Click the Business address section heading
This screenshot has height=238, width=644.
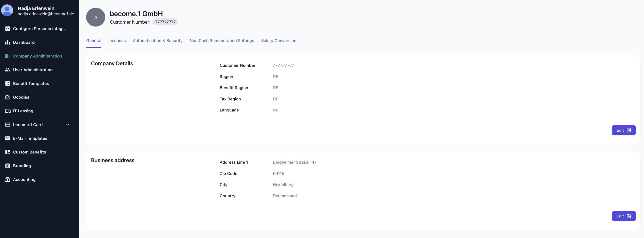[x=113, y=160]
